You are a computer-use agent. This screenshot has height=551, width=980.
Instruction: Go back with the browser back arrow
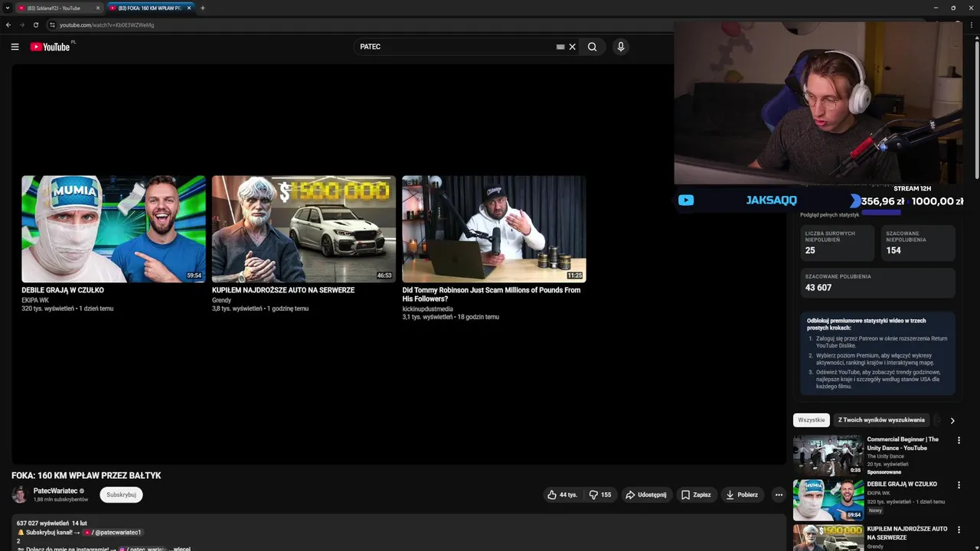(8, 24)
